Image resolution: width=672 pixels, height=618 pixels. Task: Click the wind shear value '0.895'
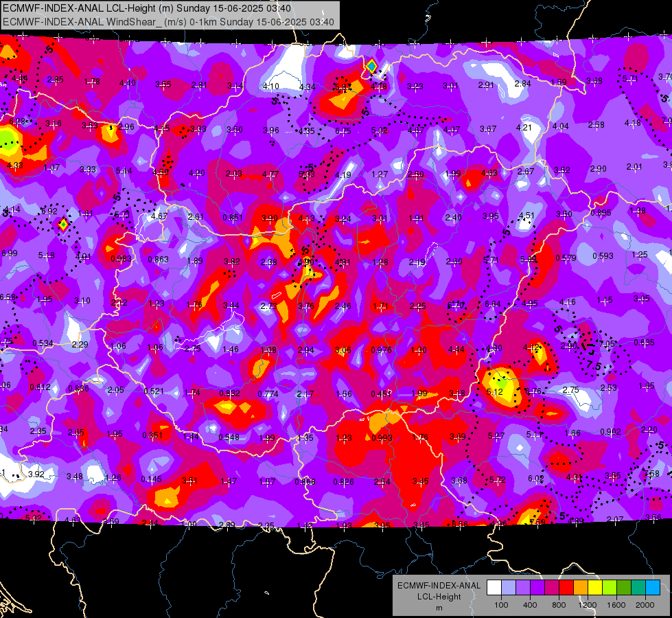(601, 213)
